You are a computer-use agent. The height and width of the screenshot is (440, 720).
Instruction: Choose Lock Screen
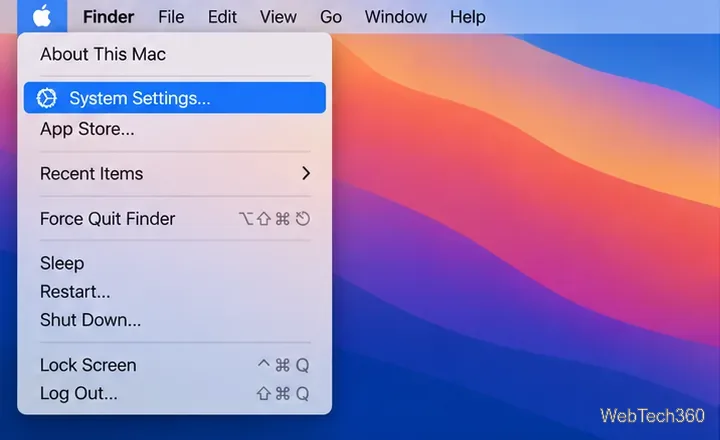pos(174,365)
